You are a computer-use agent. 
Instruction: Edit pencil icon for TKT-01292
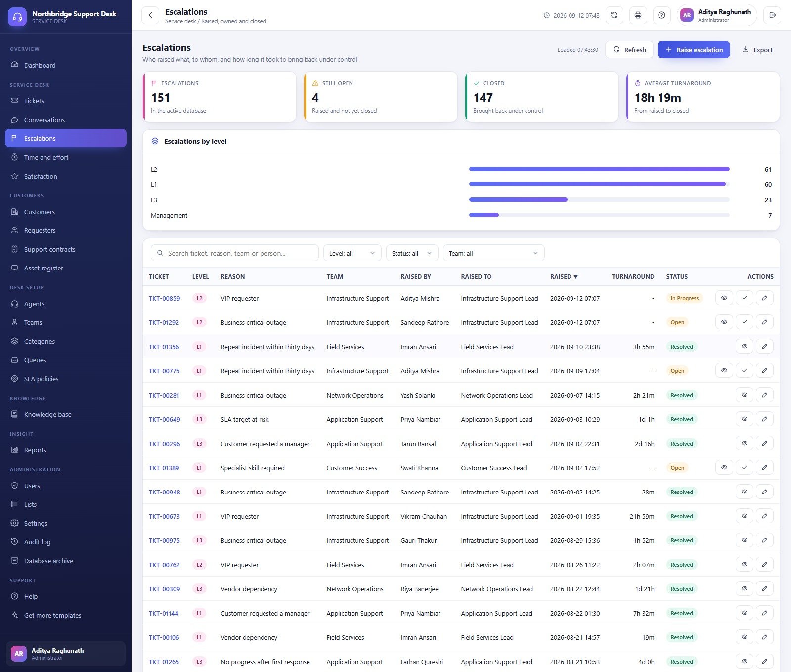764,322
